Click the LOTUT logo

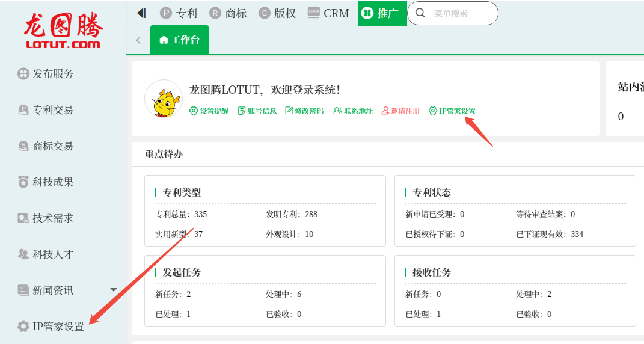63,30
